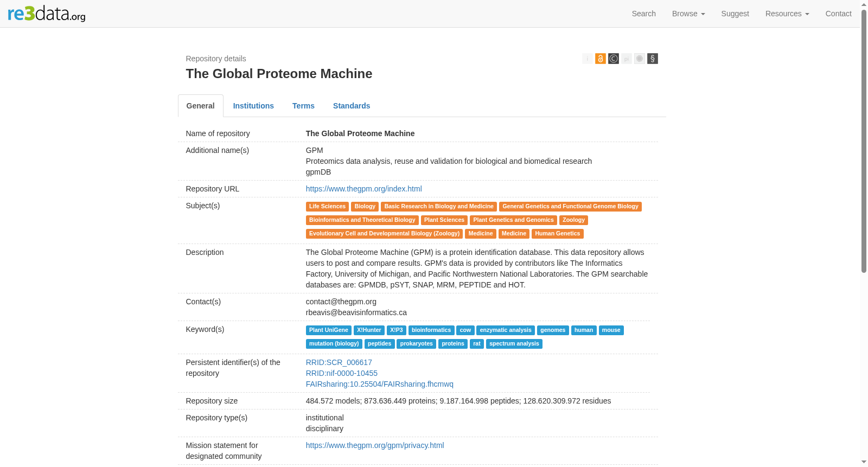Click the 'Repository details' label above the heading

coord(216,59)
